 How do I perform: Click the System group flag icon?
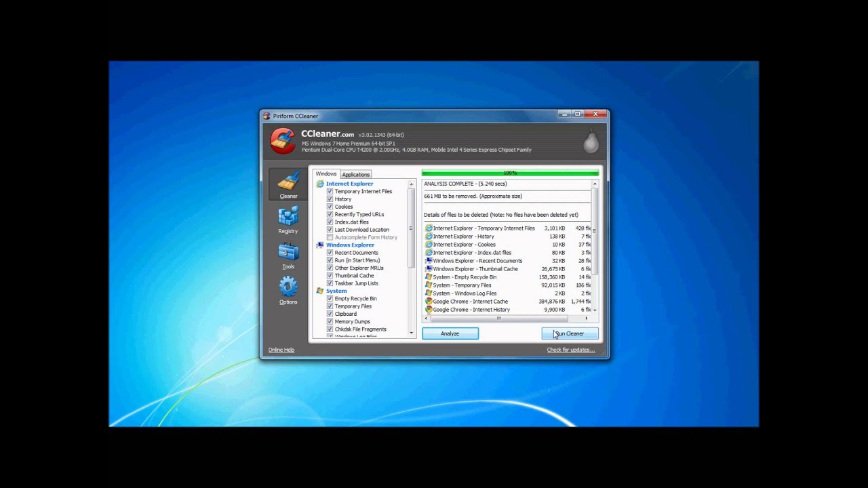pyautogui.click(x=320, y=291)
